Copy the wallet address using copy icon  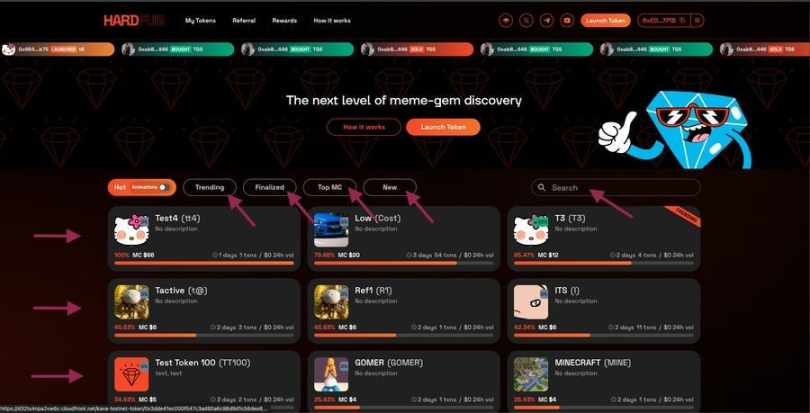coord(682,21)
